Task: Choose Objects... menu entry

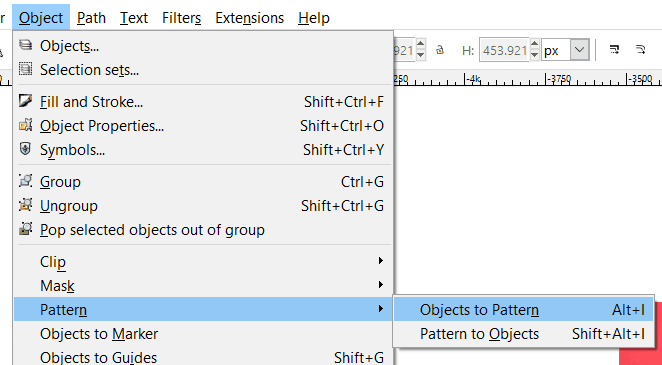Action: (x=203, y=46)
